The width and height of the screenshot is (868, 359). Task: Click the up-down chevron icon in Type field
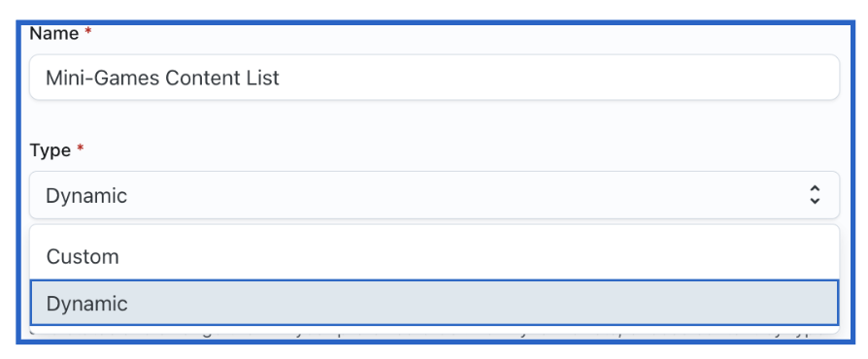click(815, 195)
